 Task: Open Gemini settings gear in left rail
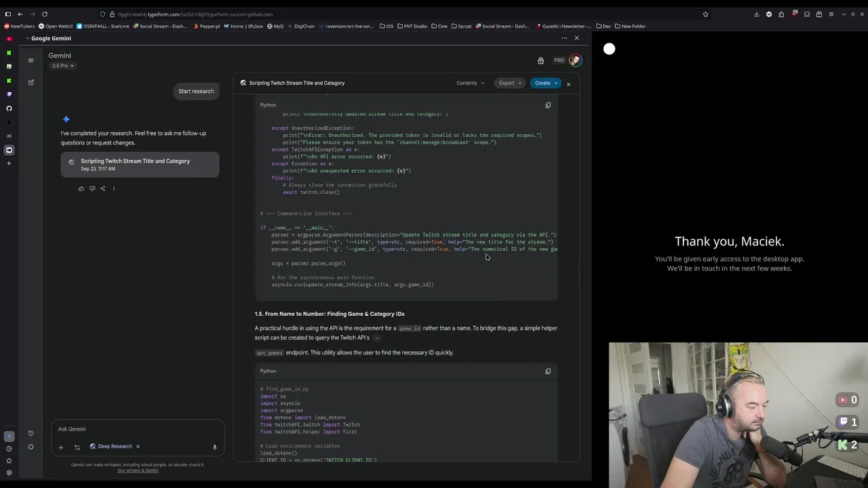31,447
